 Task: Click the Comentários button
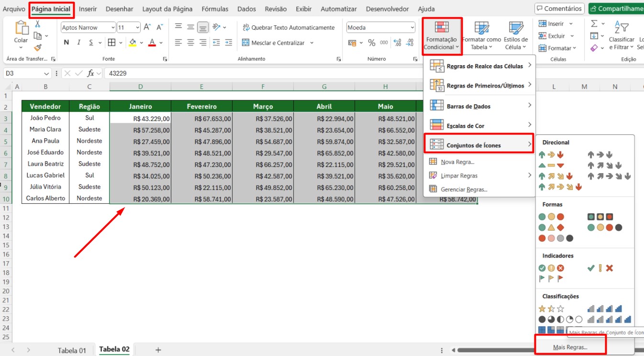559,9
